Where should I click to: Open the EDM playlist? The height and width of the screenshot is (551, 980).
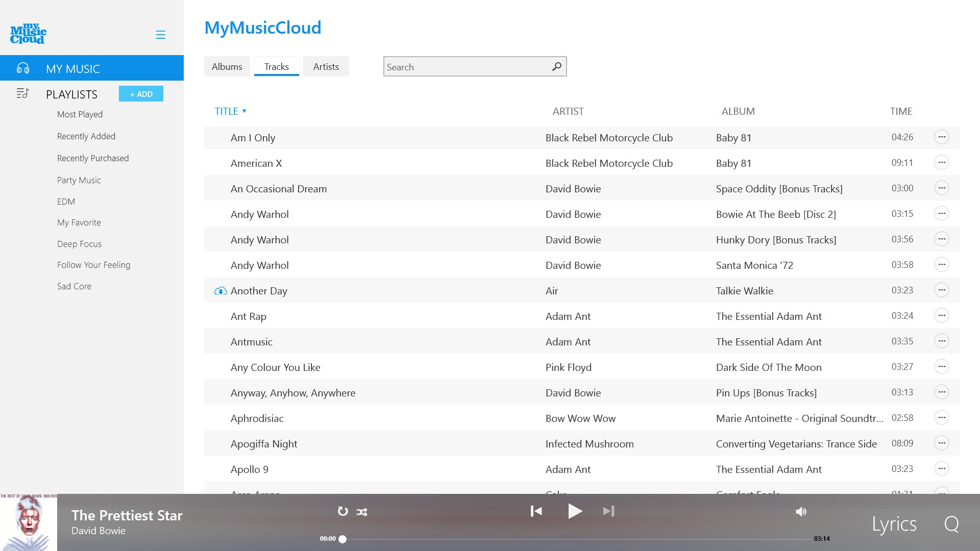click(66, 202)
